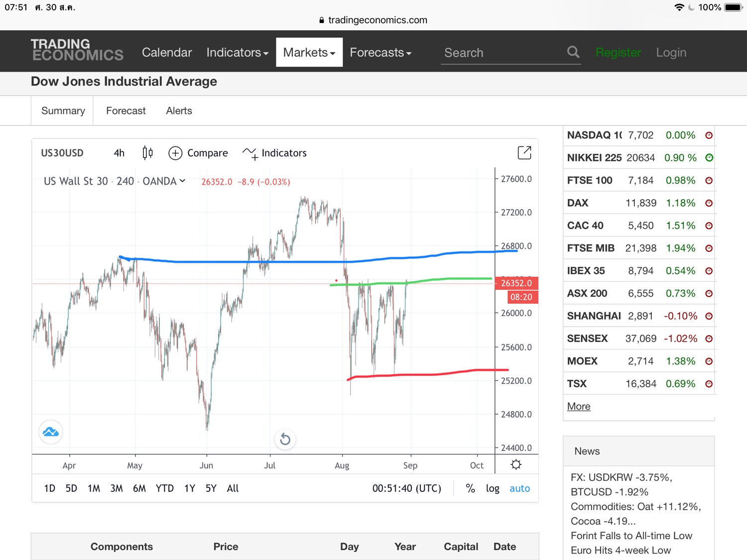This screenshot has width=747, height=560.
Task: Click the Register link
Action: tap(618, 52)
